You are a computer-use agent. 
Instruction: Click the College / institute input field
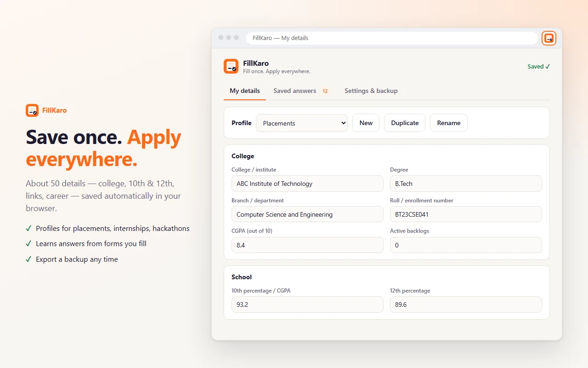[x=307, y=184]
